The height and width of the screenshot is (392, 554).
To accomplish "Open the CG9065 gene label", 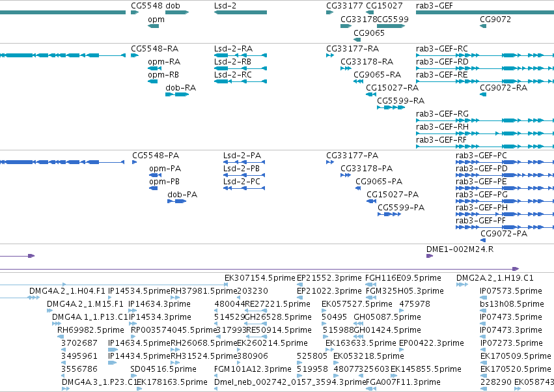I will coord(369,33).
